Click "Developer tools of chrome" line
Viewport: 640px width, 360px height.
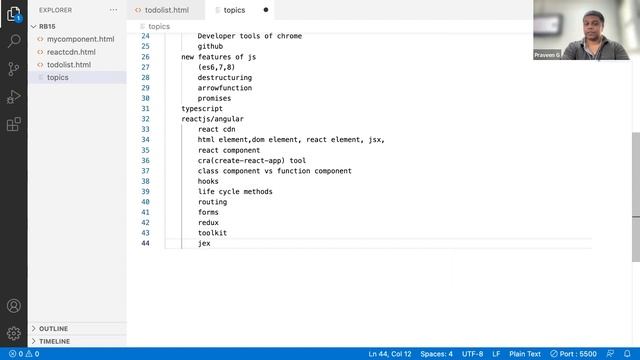tap(250, 36)
